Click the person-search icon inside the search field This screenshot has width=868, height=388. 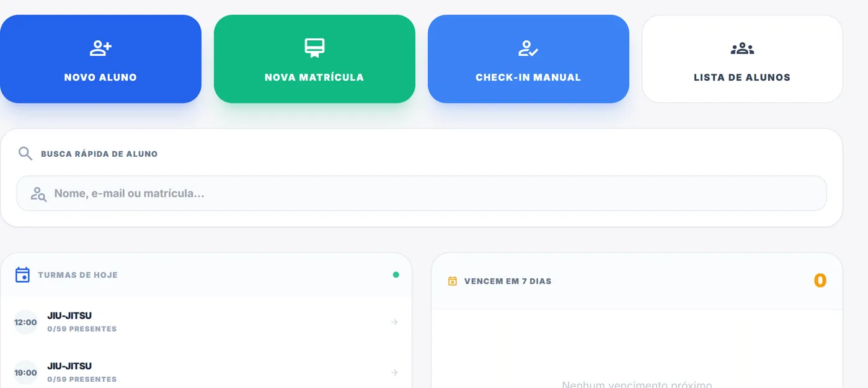click(38, 194)
